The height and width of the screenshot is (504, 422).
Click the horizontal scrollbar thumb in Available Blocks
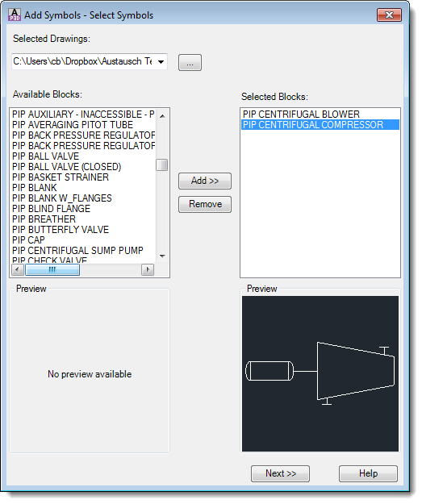click(52, 269)
